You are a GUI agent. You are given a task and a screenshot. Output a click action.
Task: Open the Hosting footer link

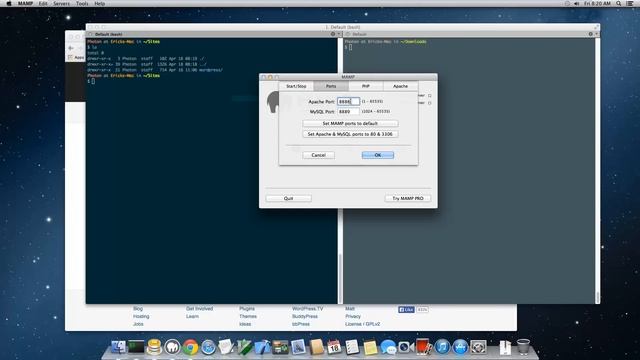click(141, 316)
